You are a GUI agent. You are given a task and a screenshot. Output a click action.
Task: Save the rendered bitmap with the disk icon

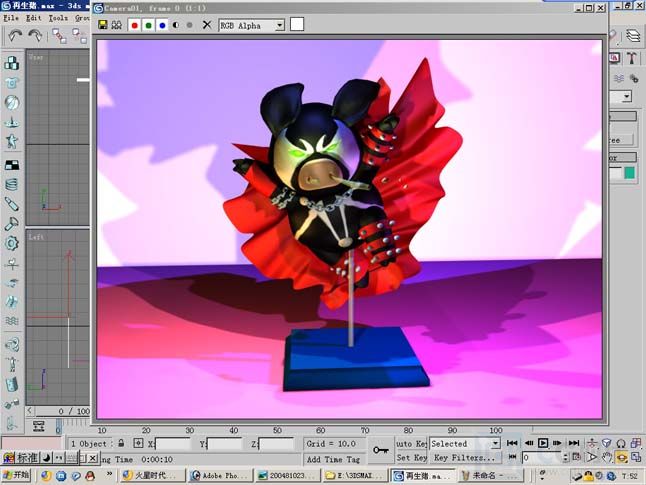pyautogui.click(x=103, y=25)
